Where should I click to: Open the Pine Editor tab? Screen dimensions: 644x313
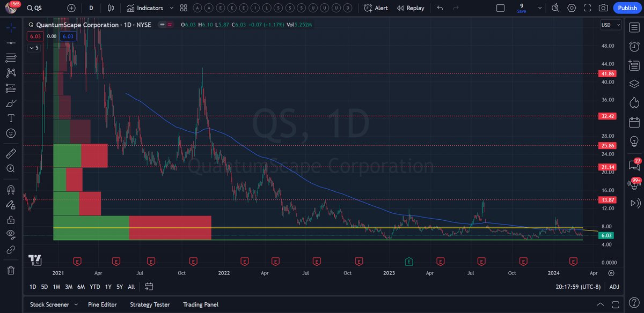point(102,304)
